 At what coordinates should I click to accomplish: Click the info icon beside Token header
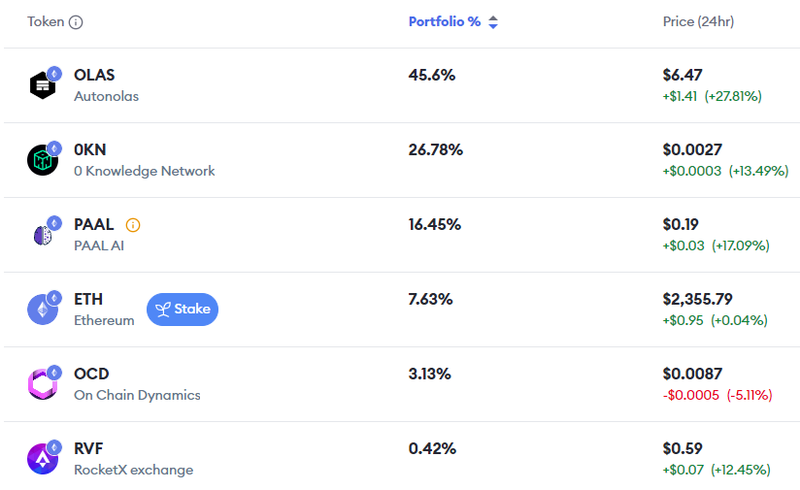click(x=76, y=22)
